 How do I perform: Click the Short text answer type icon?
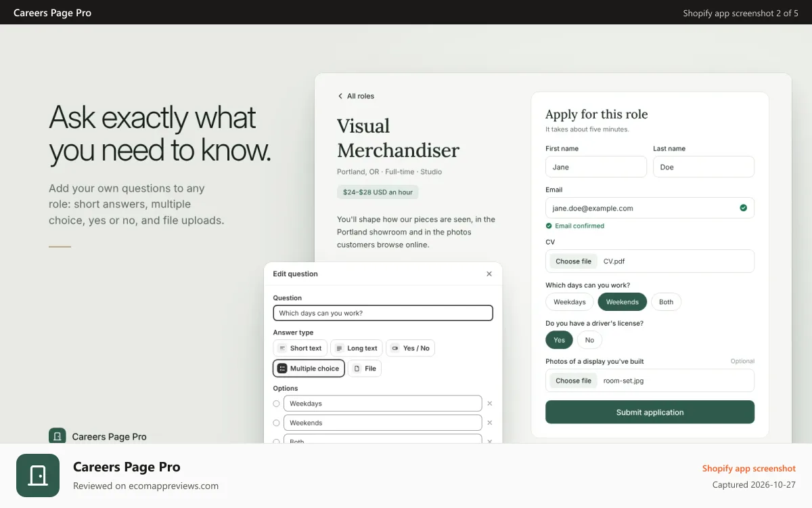click(x=282, y=348)
